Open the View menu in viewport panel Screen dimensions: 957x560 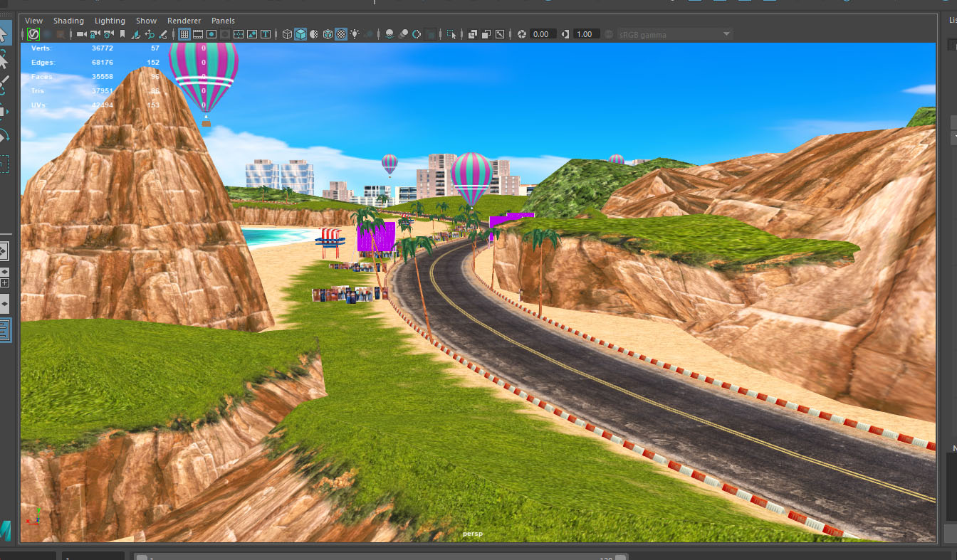coord(33,21)
